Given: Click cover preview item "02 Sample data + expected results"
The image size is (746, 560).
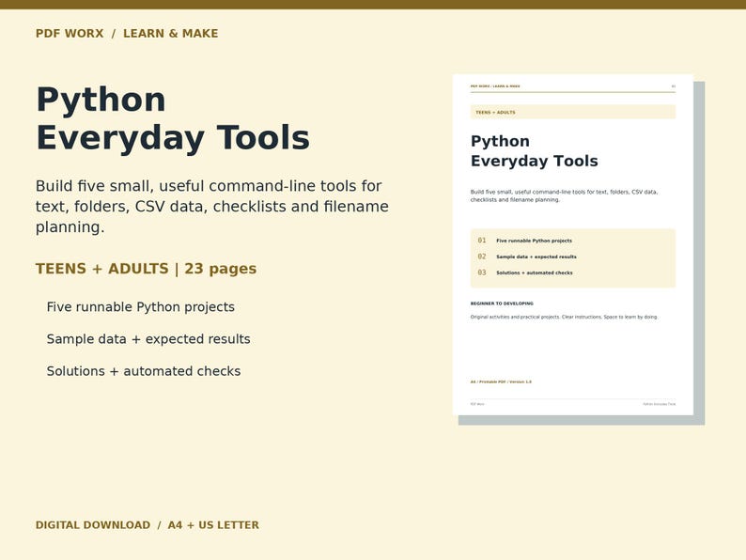Looking at the screenshot, I should point(527,257).
